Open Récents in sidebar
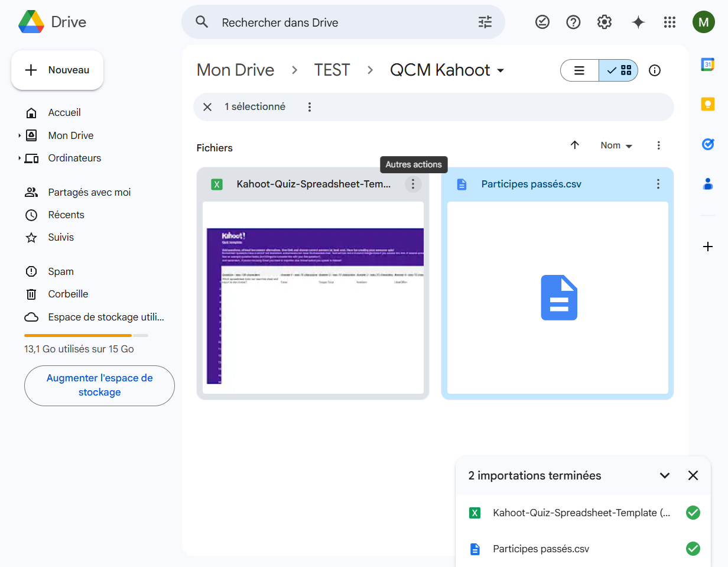 (66, 215)
